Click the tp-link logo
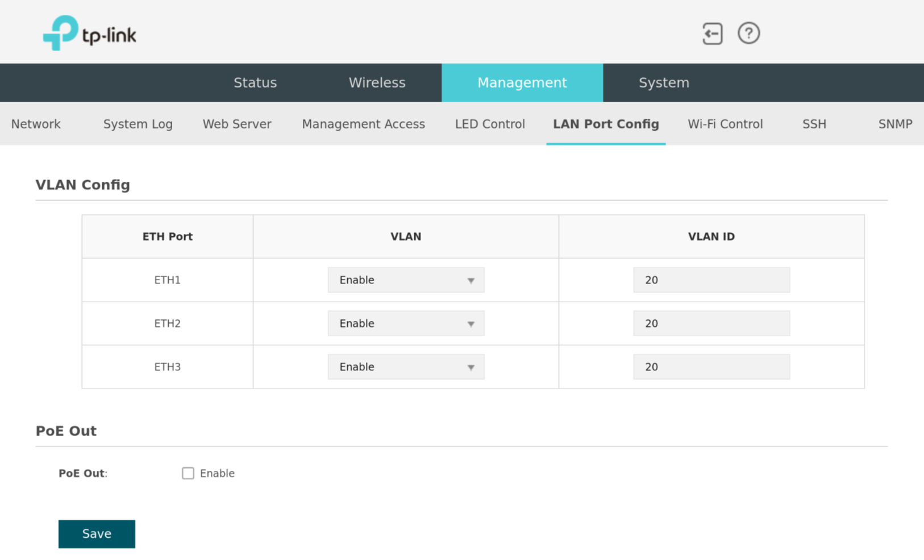 click(90, 34)
